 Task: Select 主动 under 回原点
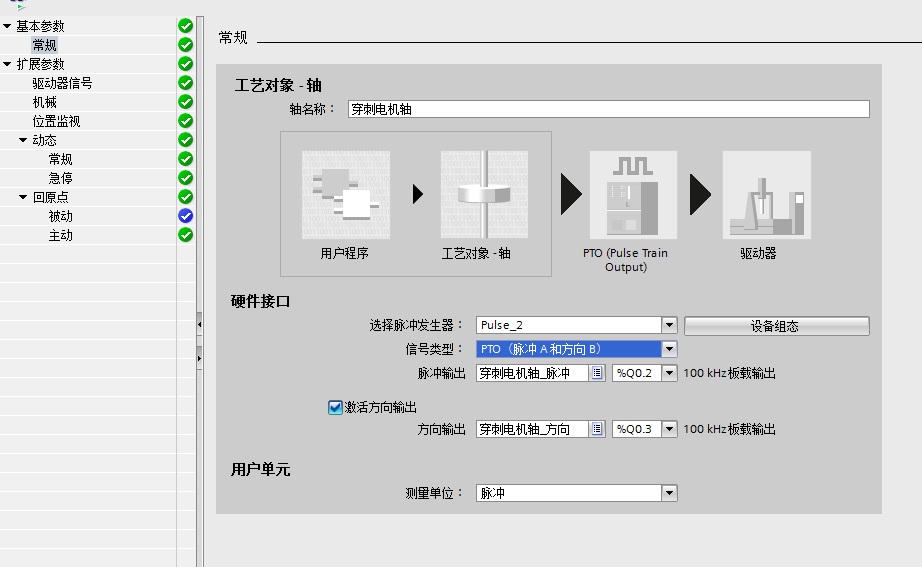pos(61,235)
